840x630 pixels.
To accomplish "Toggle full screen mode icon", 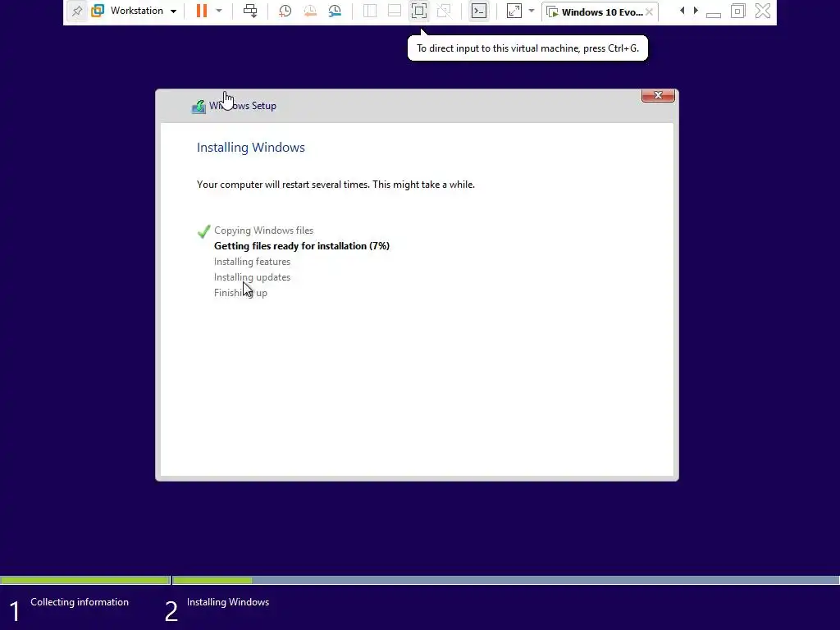I will (x=419, y=11).
